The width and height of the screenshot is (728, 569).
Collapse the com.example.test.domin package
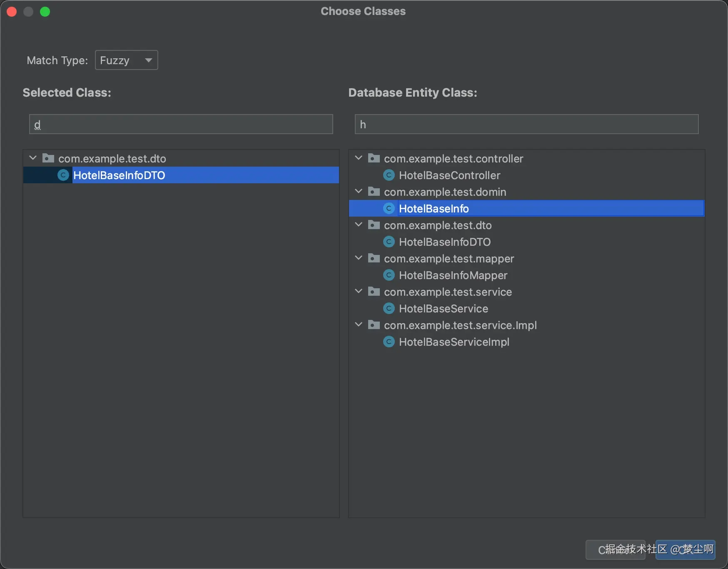tap(359, 192)
